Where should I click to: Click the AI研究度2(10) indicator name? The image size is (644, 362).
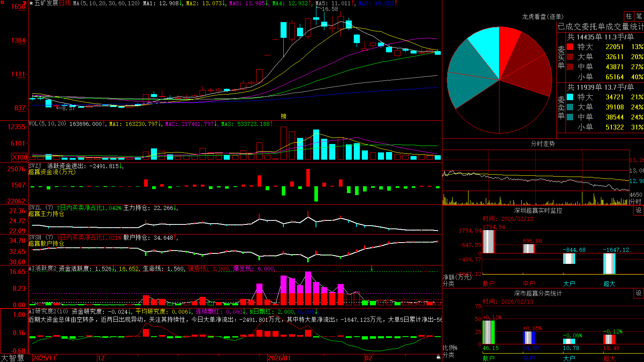48,311
